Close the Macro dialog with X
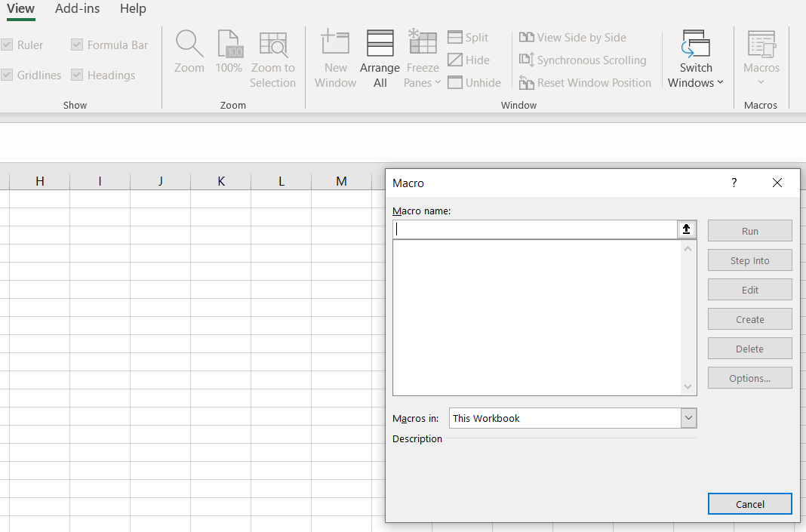806x532 pixels. [x=777, y=183]
